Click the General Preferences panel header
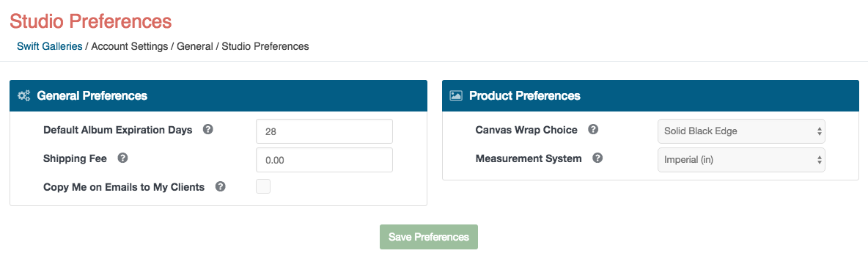The height and width of the screenshot is (267, 868). [x=218, y=96]
